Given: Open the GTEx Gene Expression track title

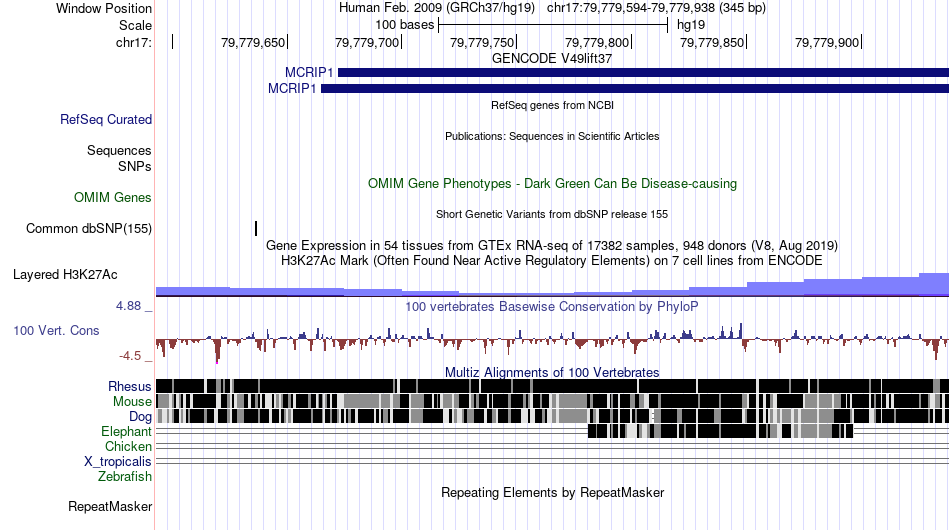Looking at the screenshot, I should click(x=551, y=245).
